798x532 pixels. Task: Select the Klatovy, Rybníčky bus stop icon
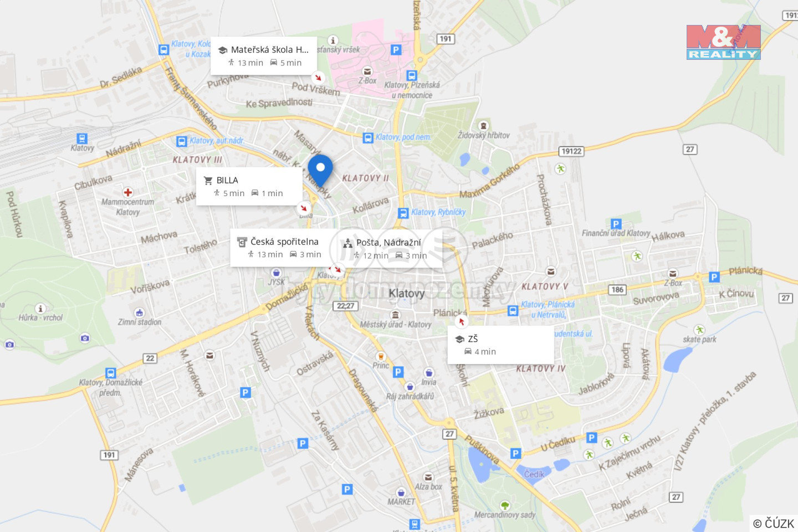pyautogui.click(x=403, y=213)
